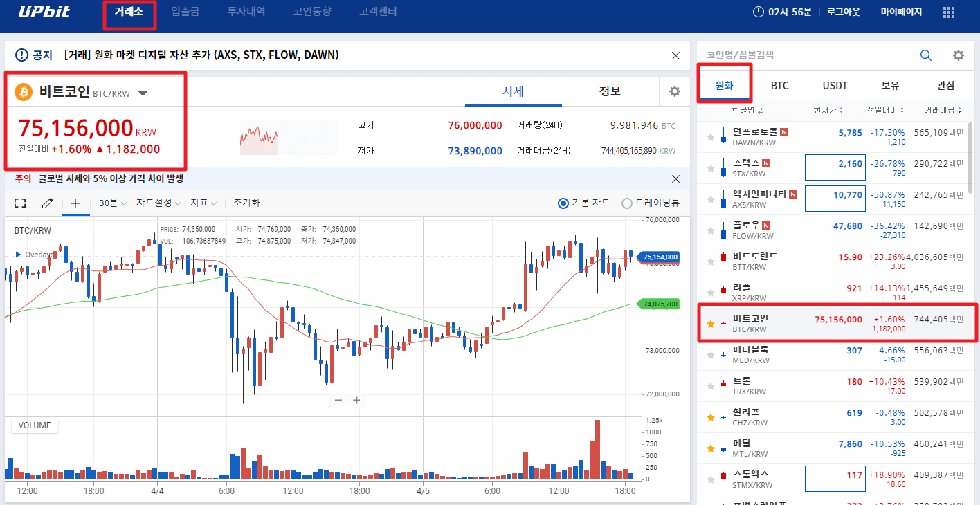
Task: Star 스택스 as favorite
Action: 710,168
